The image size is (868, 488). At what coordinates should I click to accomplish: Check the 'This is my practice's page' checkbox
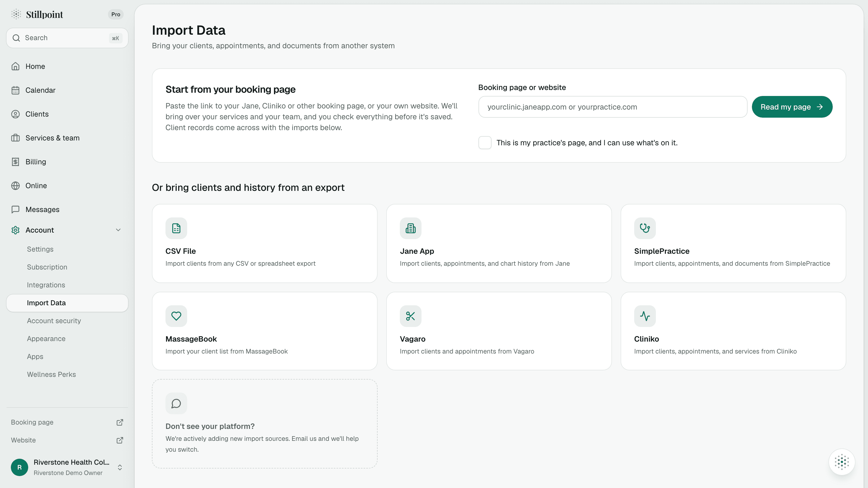[485, 143]
